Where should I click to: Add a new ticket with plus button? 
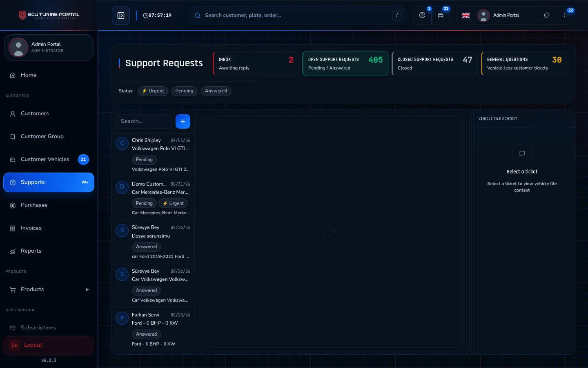pos(183,121)
